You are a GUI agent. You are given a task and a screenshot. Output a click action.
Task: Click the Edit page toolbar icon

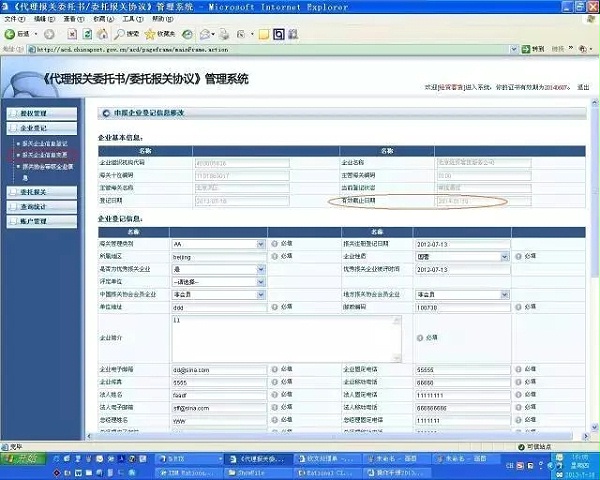pos(241,34)
